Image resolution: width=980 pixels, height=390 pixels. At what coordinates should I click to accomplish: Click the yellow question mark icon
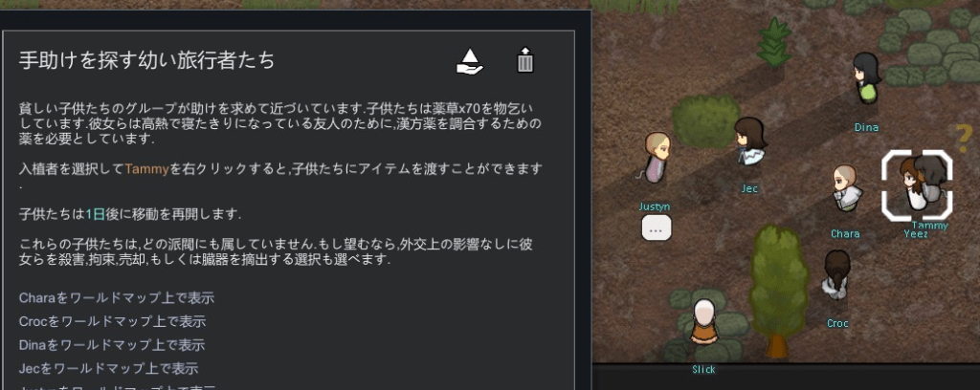click(x=965, y=137)
